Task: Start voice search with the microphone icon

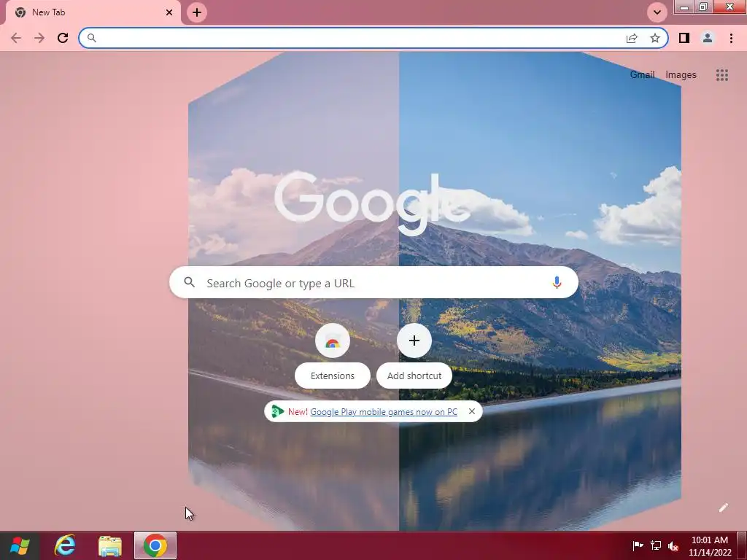Action: click(x=557, y=282)
